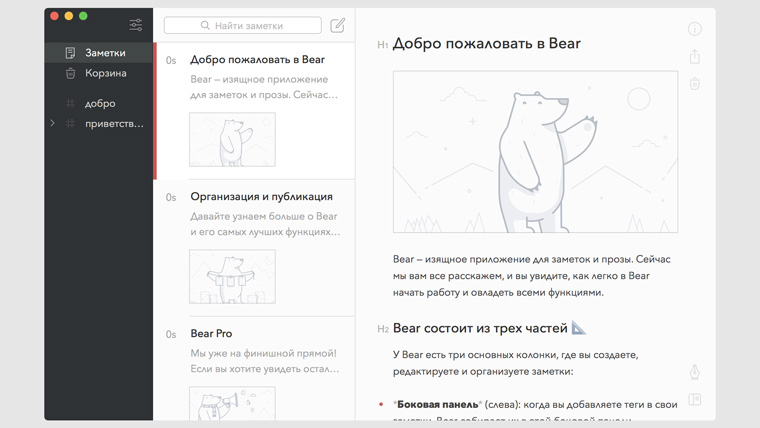The height and width of the screenshot is (428, 760).
Task: Click paragraph starting Bear – изящное приложение in editor
Action: pos(532,276)
